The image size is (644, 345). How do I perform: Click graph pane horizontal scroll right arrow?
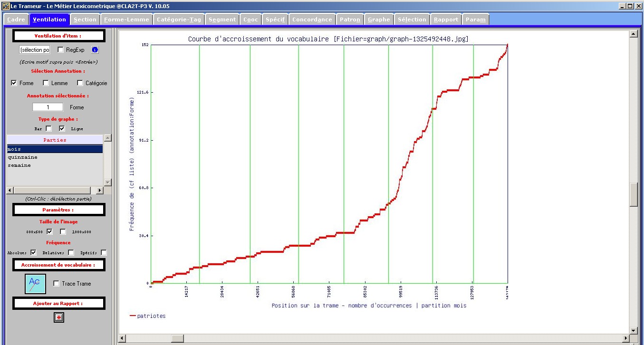pos(625,338)
